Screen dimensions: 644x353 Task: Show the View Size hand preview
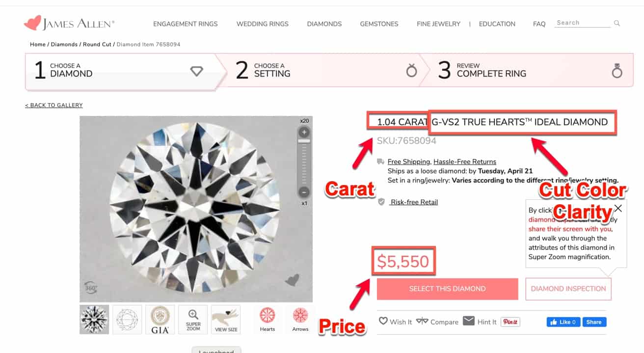(x=226, y=320)
